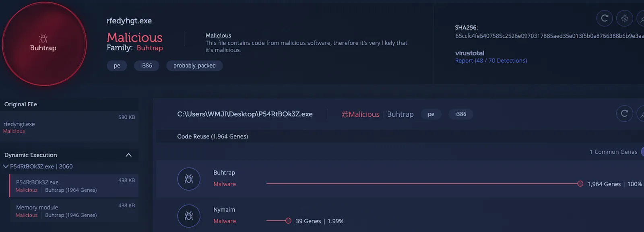Click the large red Buhtrap circle badge
Screen dimensions: 644x232
[44, 43]
